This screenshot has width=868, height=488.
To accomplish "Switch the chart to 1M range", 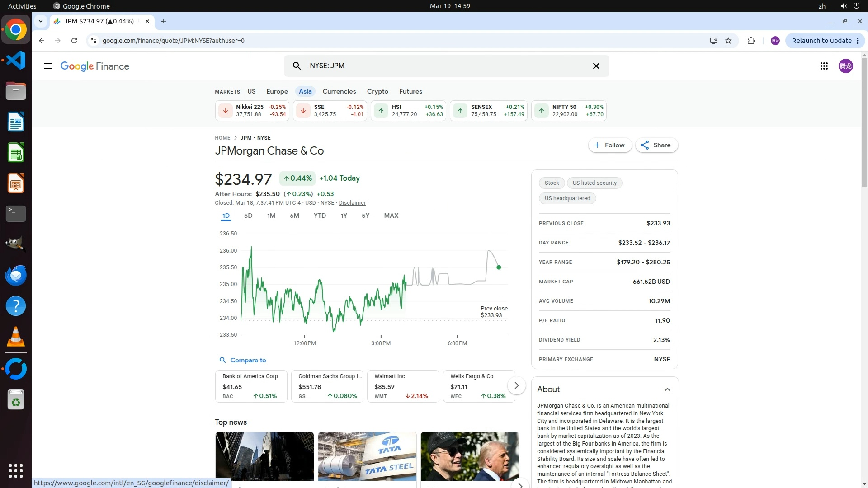I will 271,216.
